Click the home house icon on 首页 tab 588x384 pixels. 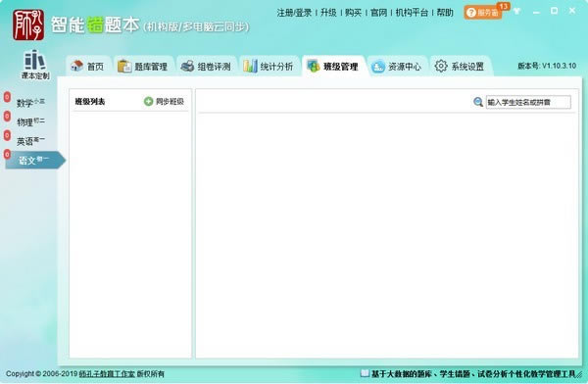pos(76,66)
